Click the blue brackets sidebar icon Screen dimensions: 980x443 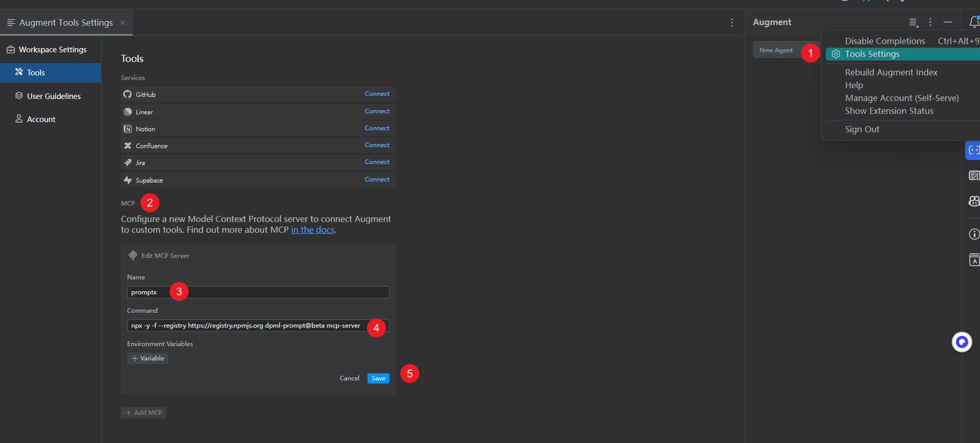[973, 150]
